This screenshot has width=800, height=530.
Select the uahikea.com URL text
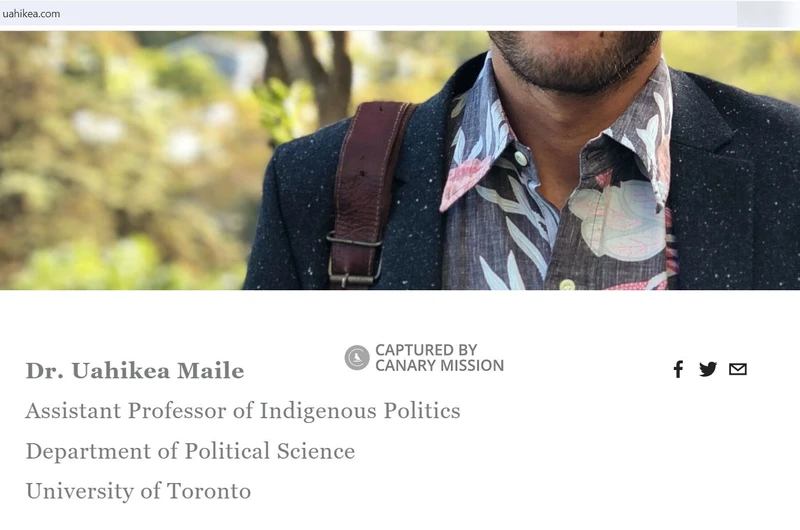31,14
